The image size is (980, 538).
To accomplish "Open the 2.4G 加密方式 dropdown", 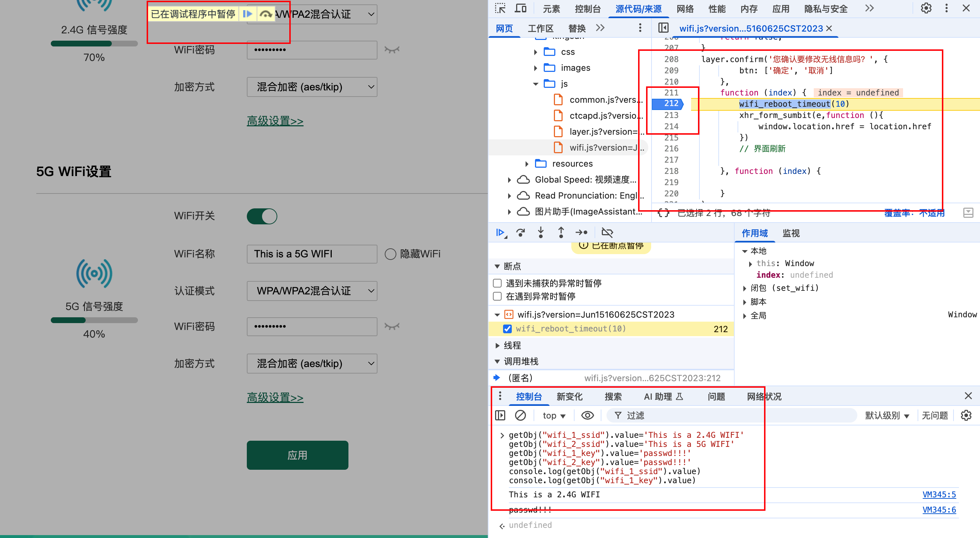I will (312, 87).
